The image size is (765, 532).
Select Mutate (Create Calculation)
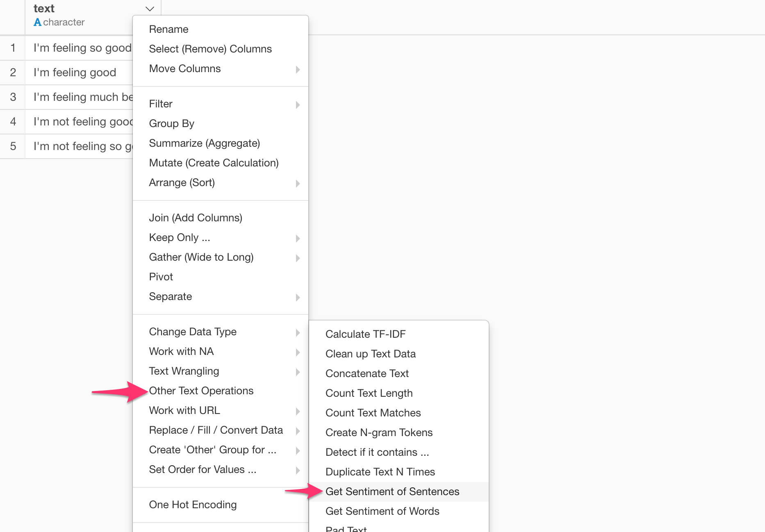214,163
